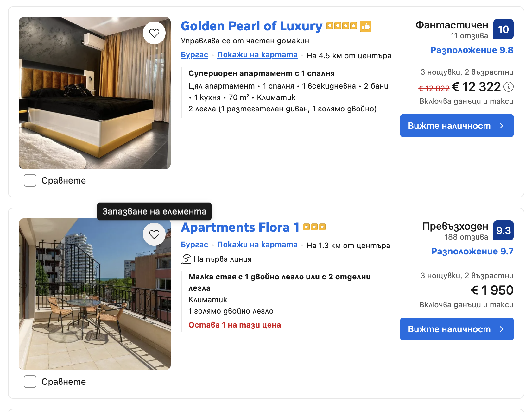This screenshot has height=412, width=532.
Task: Click the price info icon beside € 12 322
Action: [x=509, y=87]
